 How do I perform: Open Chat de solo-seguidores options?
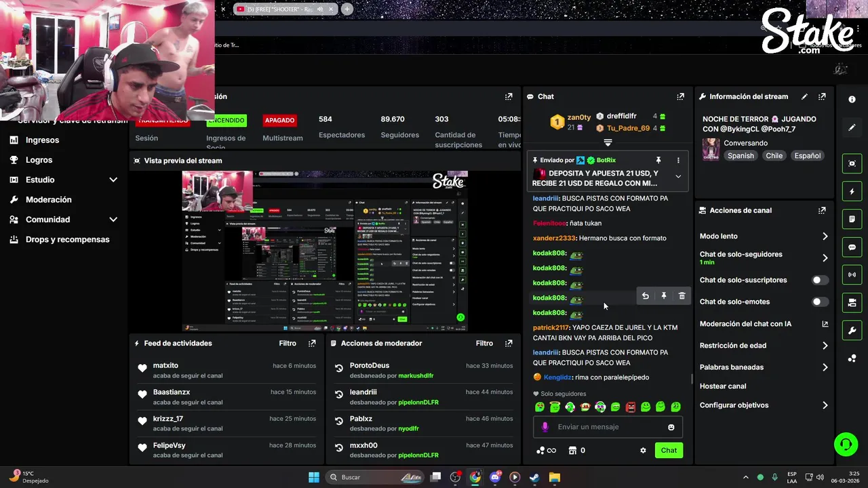pyautogui.click(x=764, y=258)
